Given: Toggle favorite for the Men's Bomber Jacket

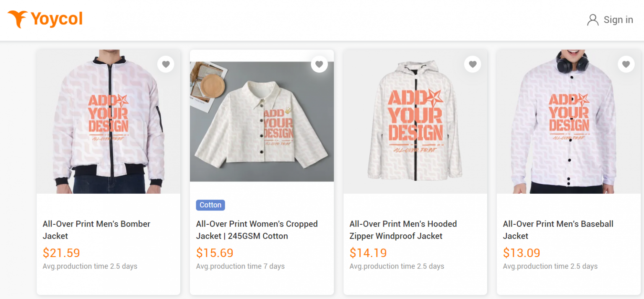Looking at the screenshot, I should pyautogui.click(x=166, y=64).
